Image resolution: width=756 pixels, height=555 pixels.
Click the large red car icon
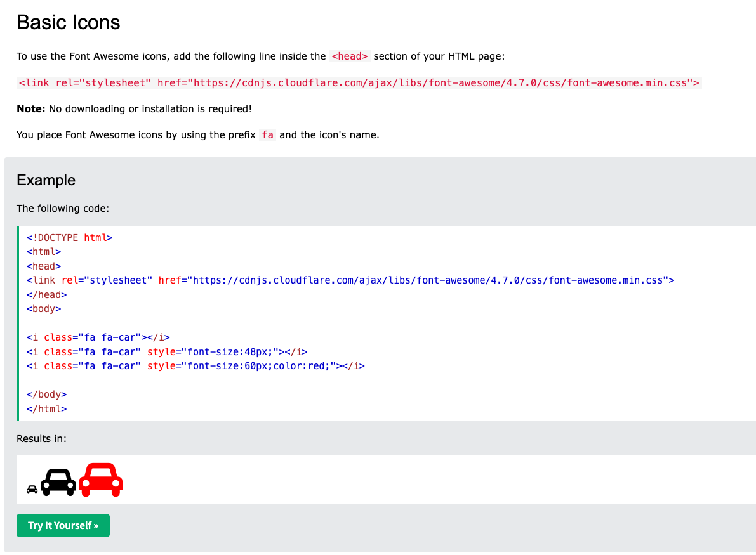click(101, 480)
